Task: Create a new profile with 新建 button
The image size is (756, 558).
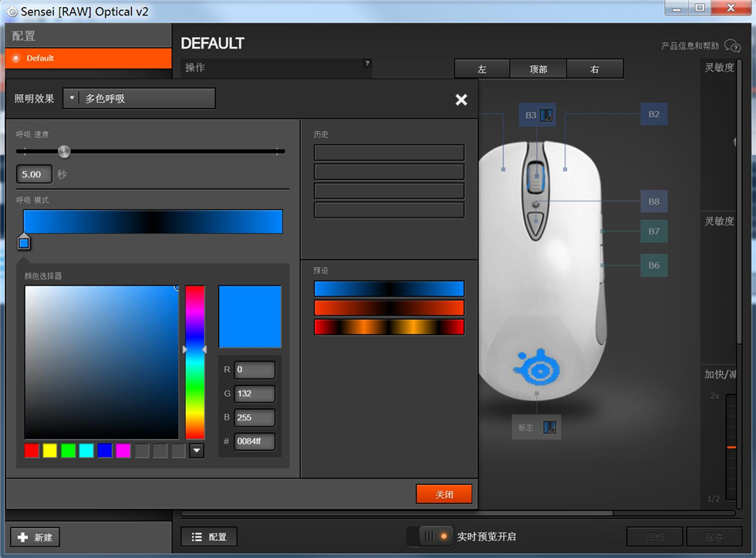Action: pos(35,537)
